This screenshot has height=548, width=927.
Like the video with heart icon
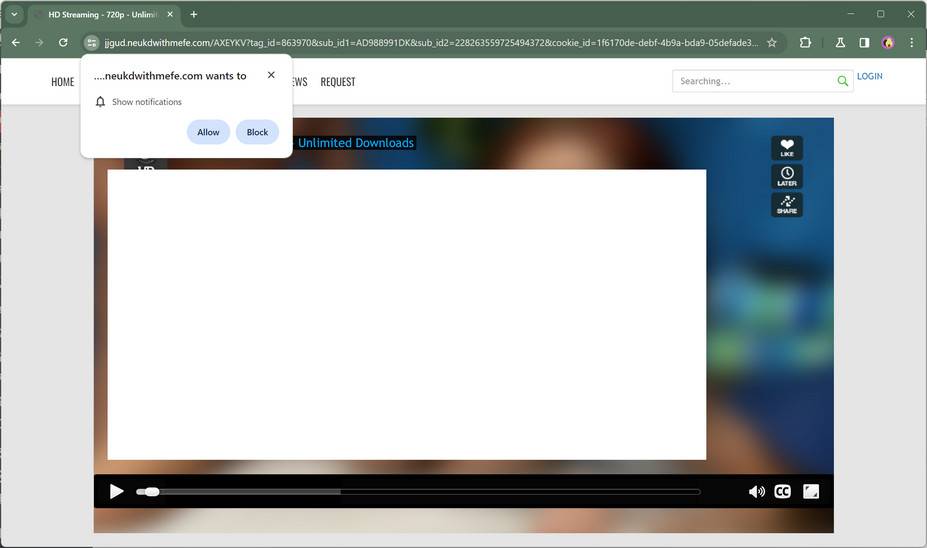[x=787, y=148]
